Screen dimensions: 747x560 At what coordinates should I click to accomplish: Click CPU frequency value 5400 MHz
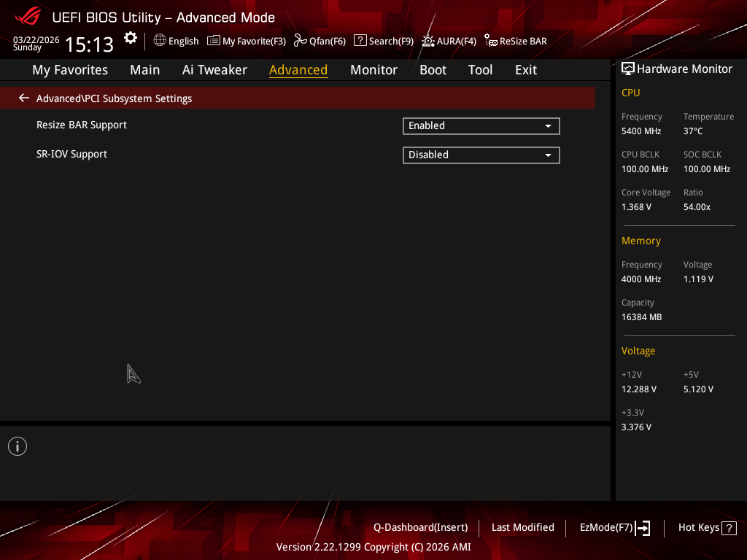640,131
